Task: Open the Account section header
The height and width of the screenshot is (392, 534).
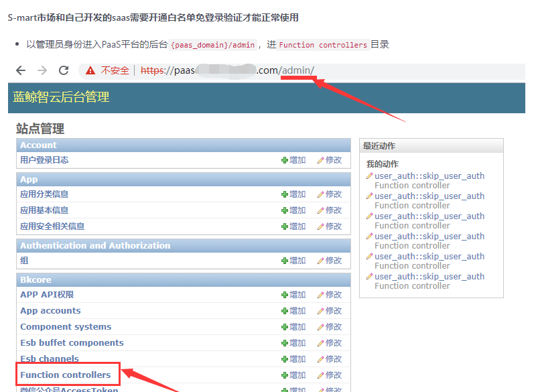Action: pos(184,145)
